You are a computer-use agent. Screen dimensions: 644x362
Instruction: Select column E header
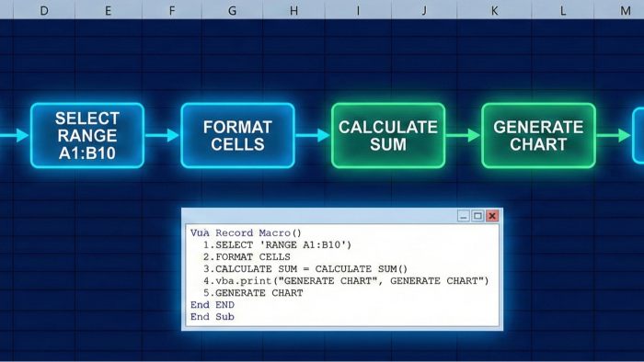(x=108, y=11)
